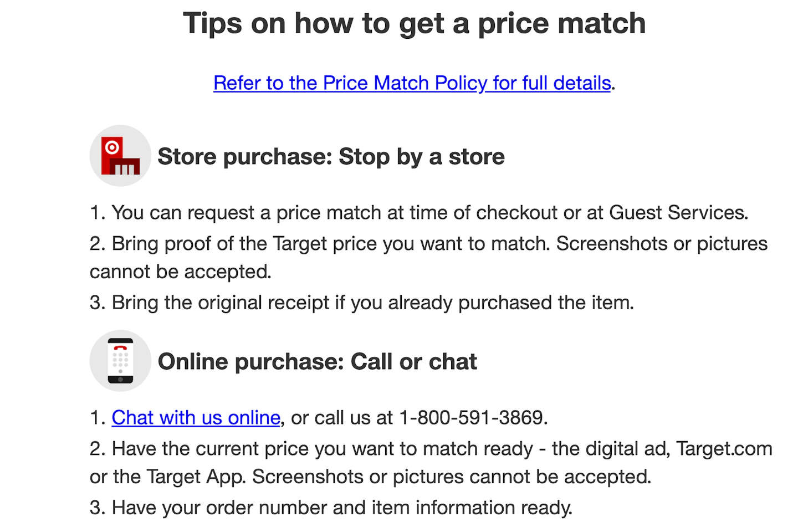Image resolution: width=798 pixels, height=532 pixels.
Task: Open the Price Match Policy link
Action: 412,83
